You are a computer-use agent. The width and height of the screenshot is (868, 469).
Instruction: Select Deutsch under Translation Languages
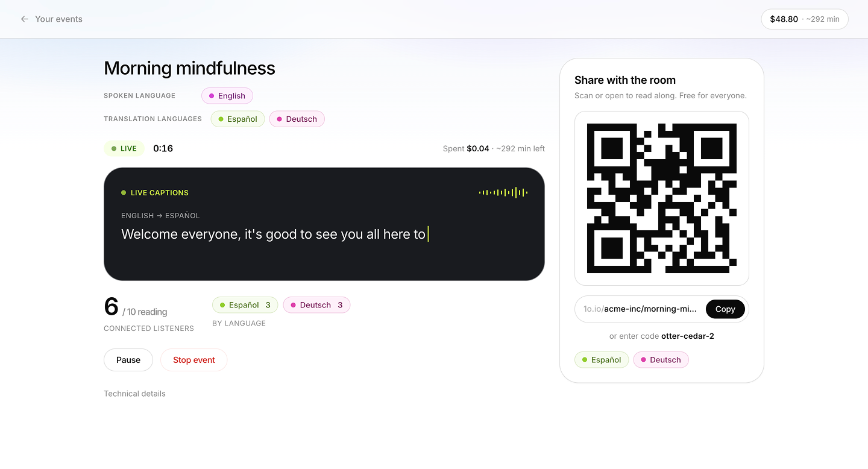click(297, 119)
